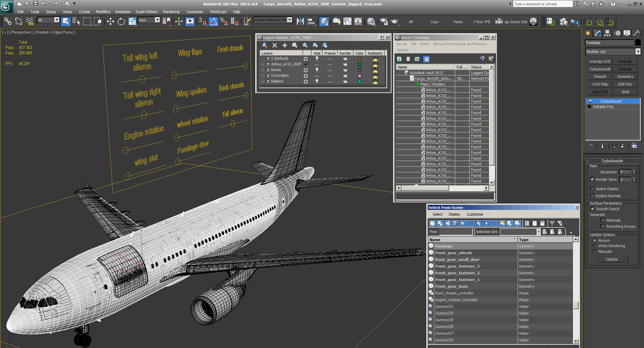Toggle the Percent Snap button

click(x=224, y=21)
